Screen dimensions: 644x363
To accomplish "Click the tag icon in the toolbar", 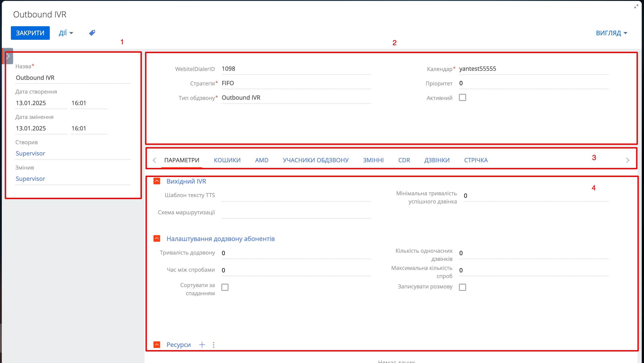I will [92, 33].
